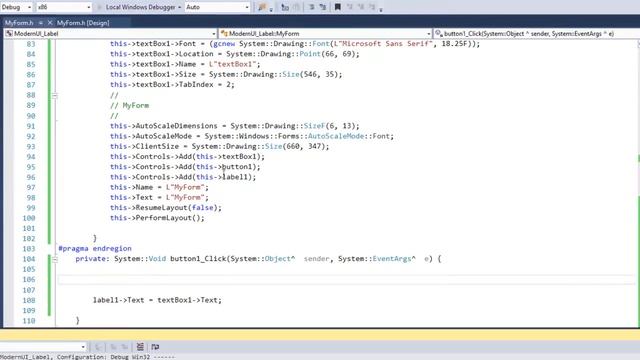Switch to MyForm.h [Design] tab
Viewport: 640px width, 360px height.
point(83,23)
